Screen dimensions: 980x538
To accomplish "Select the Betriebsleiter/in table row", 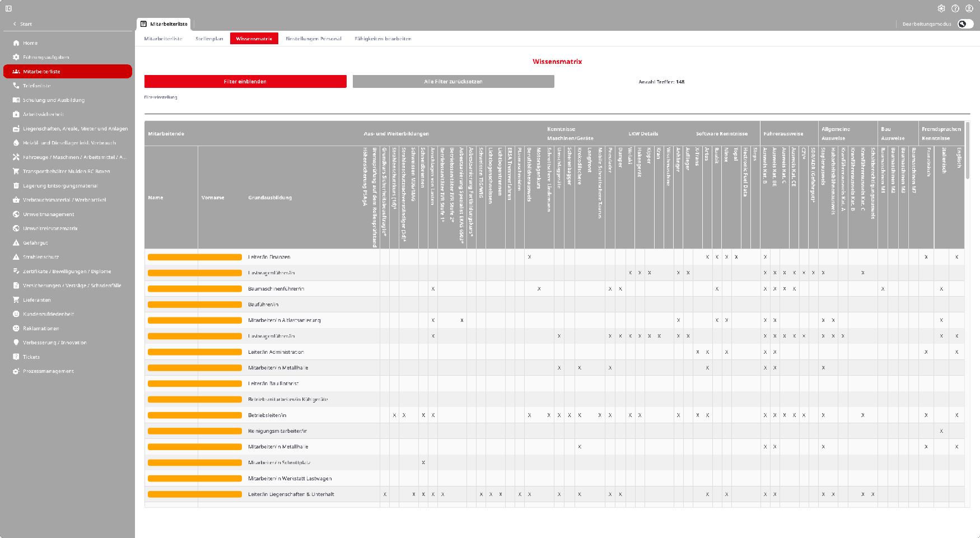I will coord(267,415).
